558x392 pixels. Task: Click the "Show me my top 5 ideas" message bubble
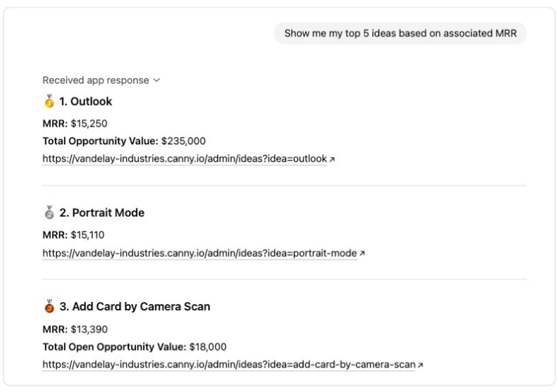point(399,32)
